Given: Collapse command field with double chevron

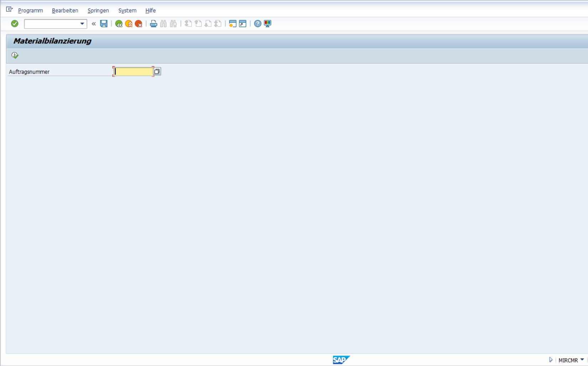Looking at the screenshot, I should 94,24.
